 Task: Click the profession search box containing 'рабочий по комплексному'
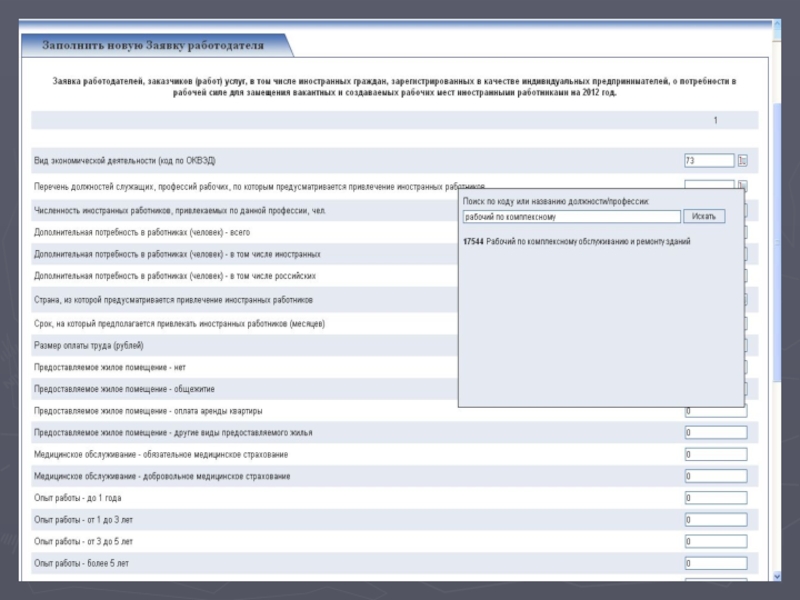(x=571, y=217)
